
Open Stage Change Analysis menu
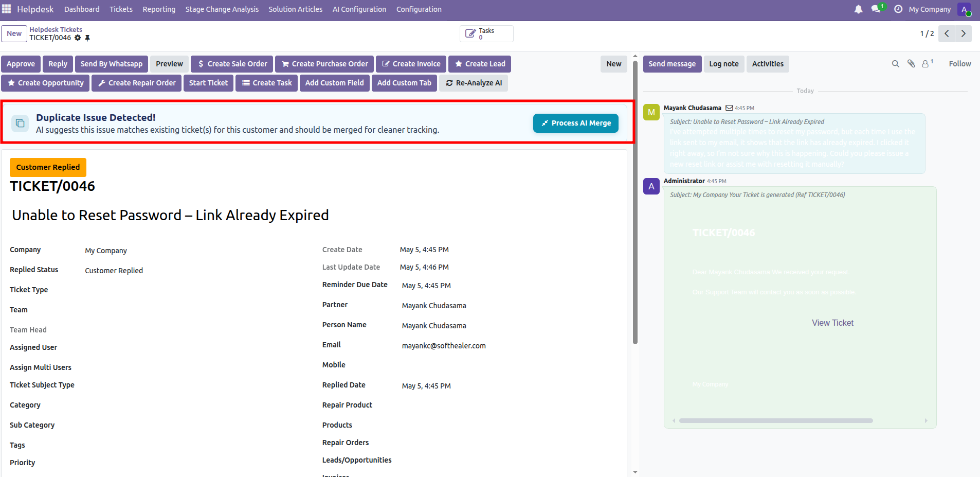tap(222, 9)
